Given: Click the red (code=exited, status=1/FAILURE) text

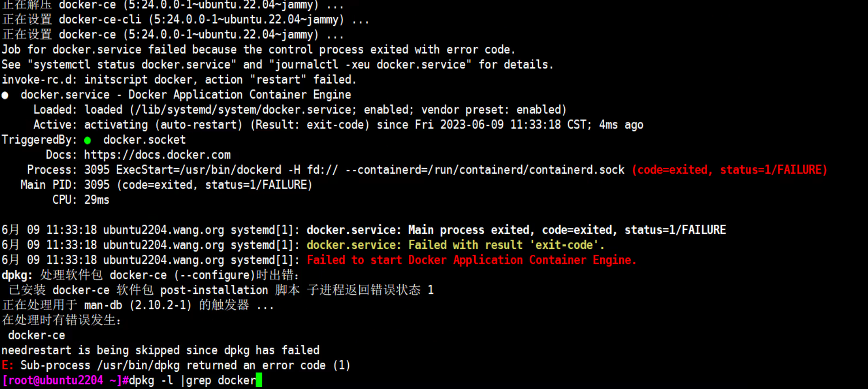Looking at the screenshot, I should point(729,170).
